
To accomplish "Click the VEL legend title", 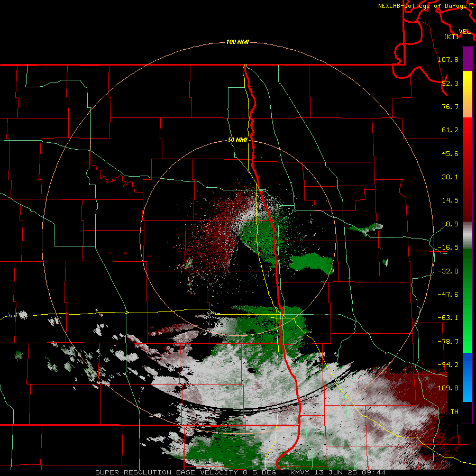I will [464, 32].
